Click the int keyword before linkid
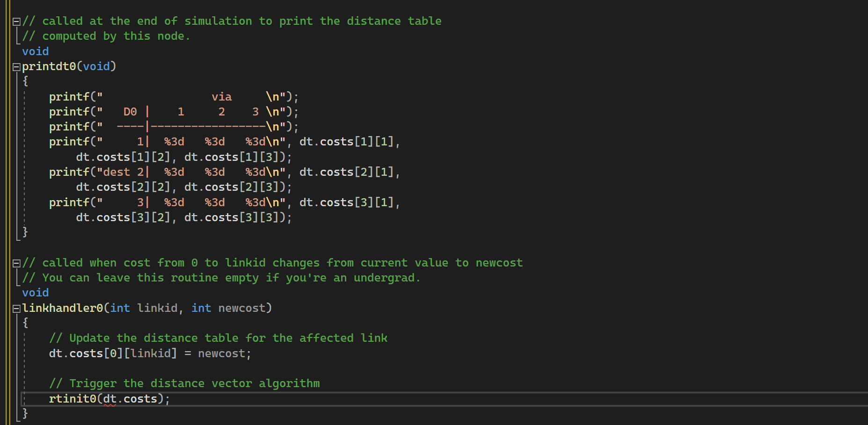Screen dimensions: 868x425 [x=120, y=308]
